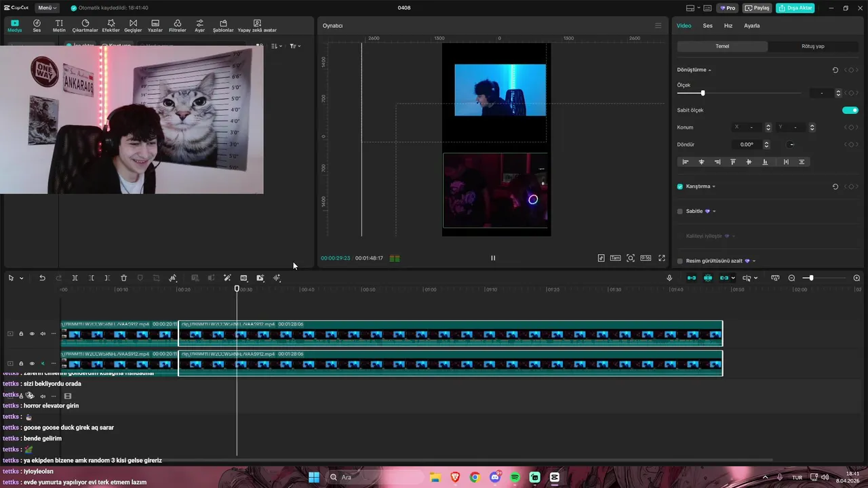The width and height of the screenshot is (868, 488).
Task: Open the Efektler effects tab
Action: click(111, 26)
